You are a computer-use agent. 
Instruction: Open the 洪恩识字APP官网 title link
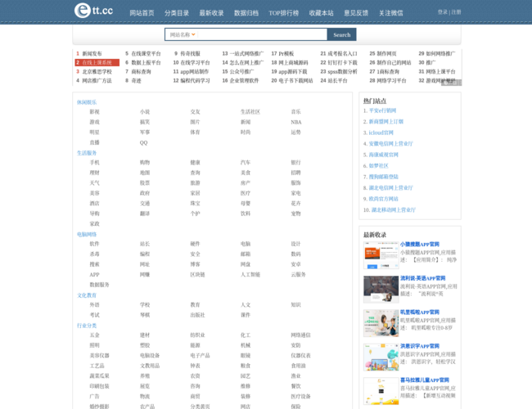[420, 346]
